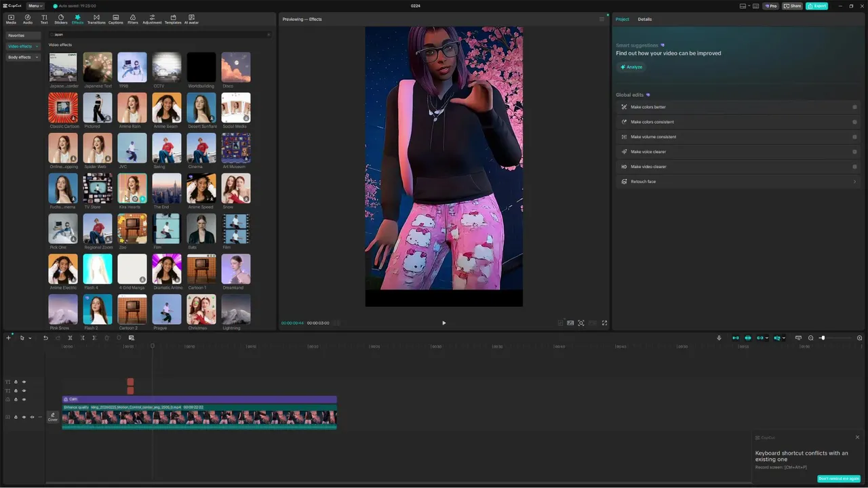Choose the Select pointer tool
This screenshot has height=488, width=868.
[22, 338]
